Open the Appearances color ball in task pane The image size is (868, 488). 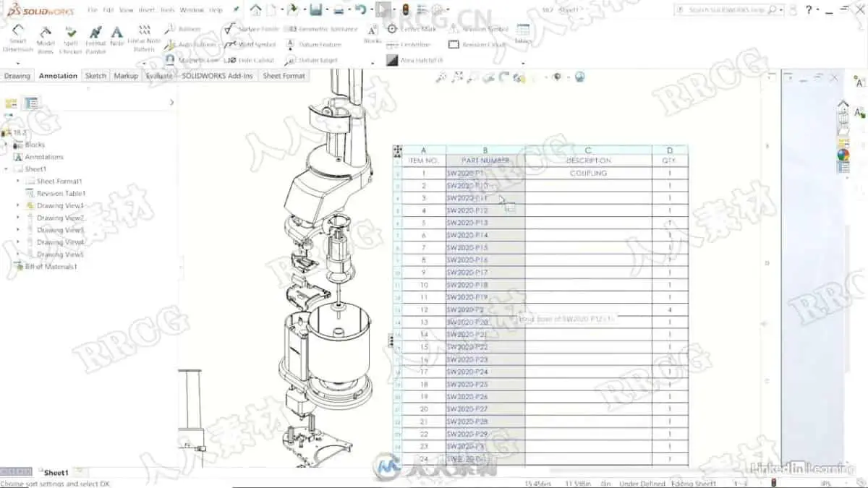tap(843, 154)
